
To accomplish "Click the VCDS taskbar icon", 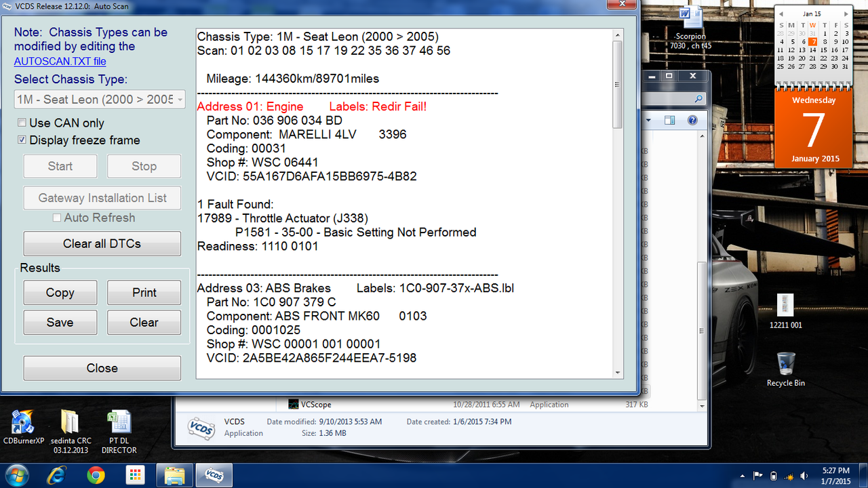I will (214, 476).
